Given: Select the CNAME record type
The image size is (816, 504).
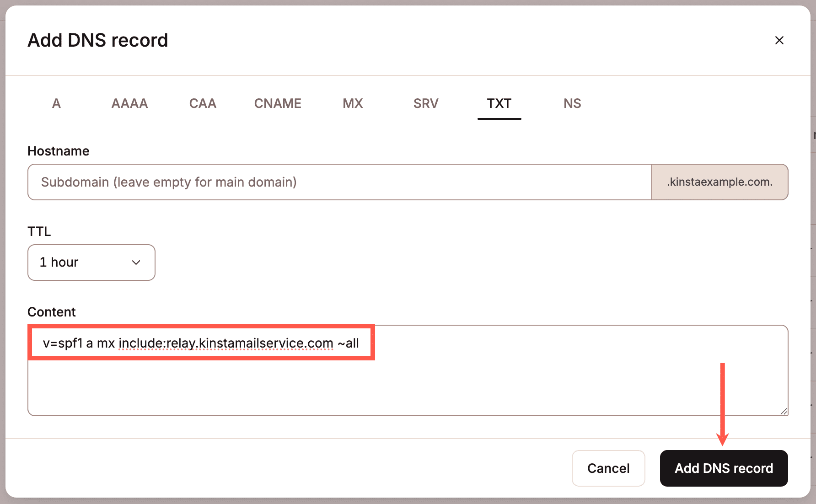Looking at the screenshot, I should (x=277, y=103).
